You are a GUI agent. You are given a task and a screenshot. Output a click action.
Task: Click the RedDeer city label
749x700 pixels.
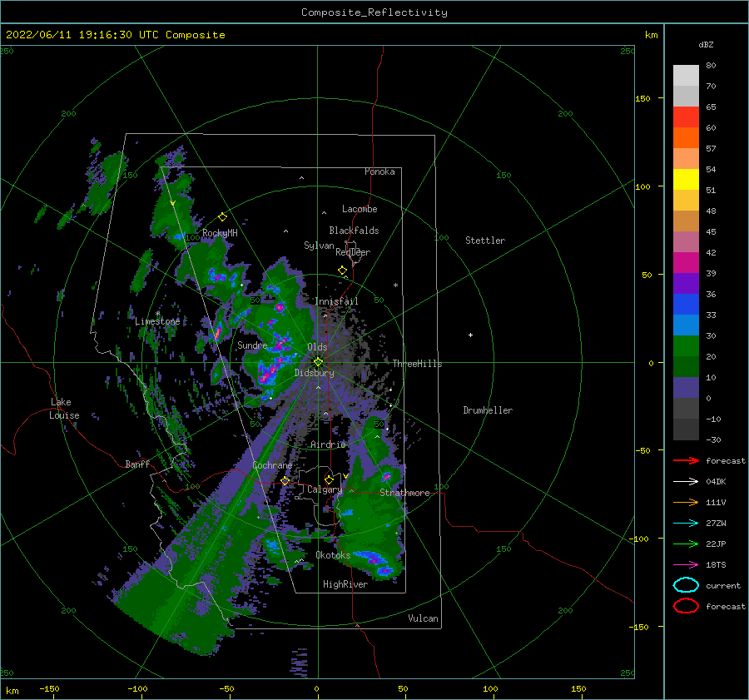353,252
